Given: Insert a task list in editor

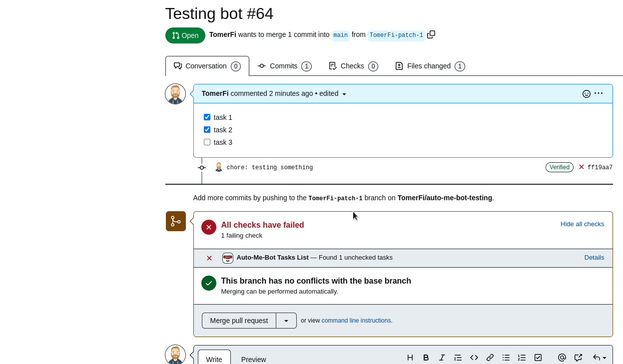Looking at the screenshot, I should [538, 358].
